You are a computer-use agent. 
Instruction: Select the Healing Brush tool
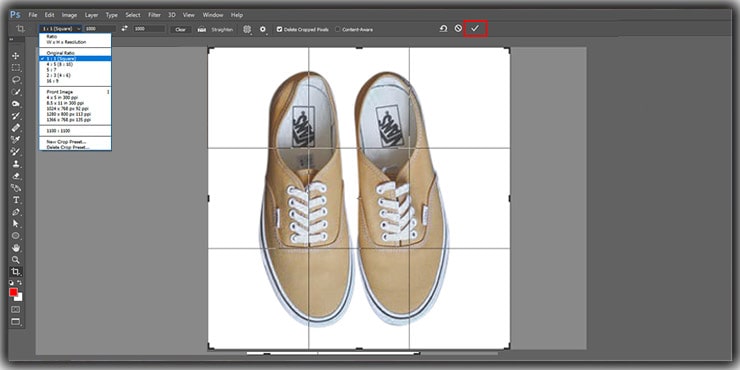pos(16,128)
